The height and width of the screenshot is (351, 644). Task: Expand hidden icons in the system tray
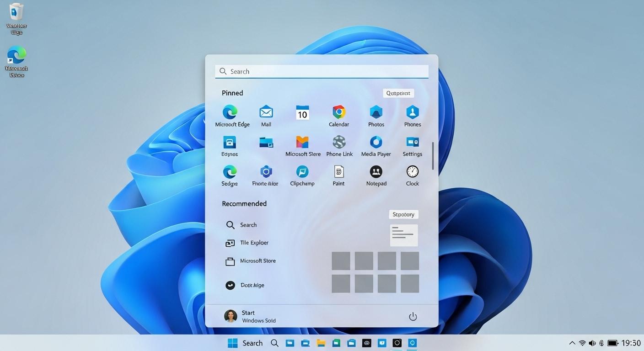(x=572, y=343)
